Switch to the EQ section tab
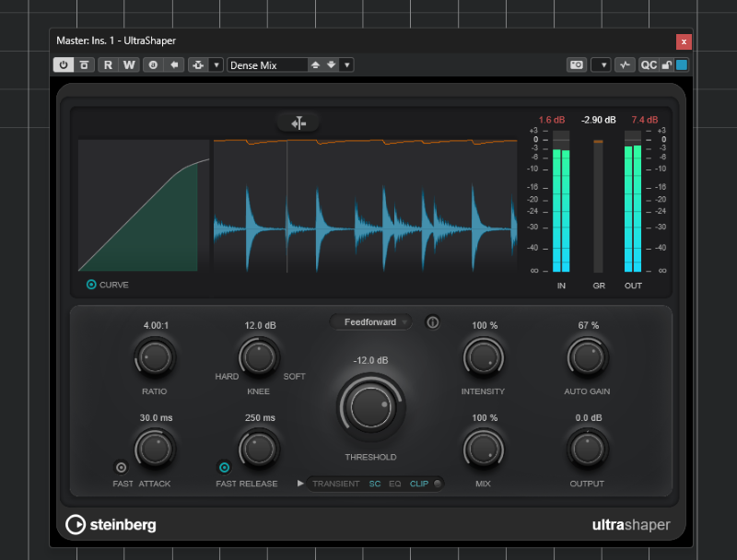Screen dimensions: 737x560 [395, 484]
